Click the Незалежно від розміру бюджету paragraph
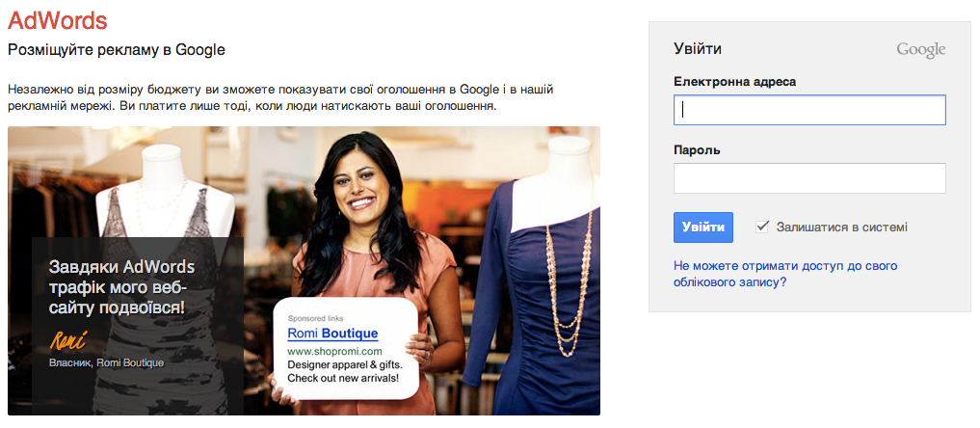Image resolution: width=980 pixels, height=428 pixels. pos(280,97)
